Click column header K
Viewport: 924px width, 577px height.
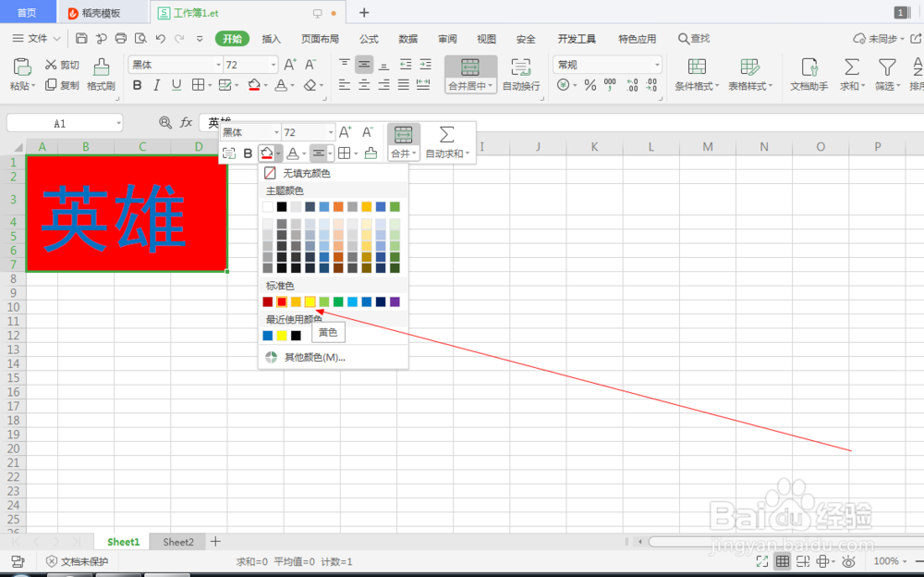[x=594, y=146]
